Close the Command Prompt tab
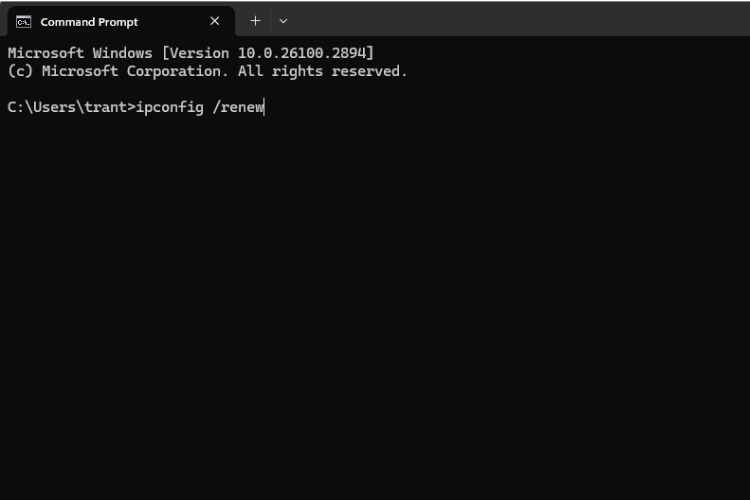Screen dimensions: 750x500 (x=214, y=21)
